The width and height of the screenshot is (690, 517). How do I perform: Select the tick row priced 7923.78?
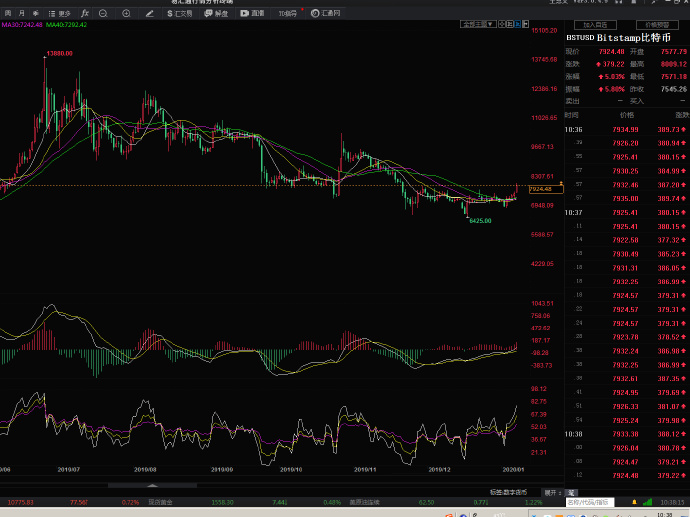tap(628, 337)
